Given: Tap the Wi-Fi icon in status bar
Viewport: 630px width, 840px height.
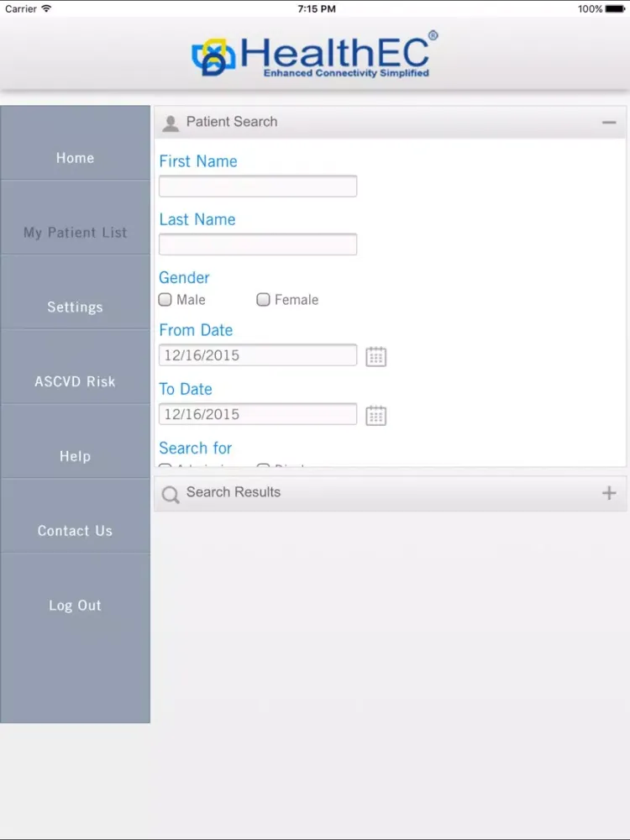Looking at the screenshot, I should point(46,8).
